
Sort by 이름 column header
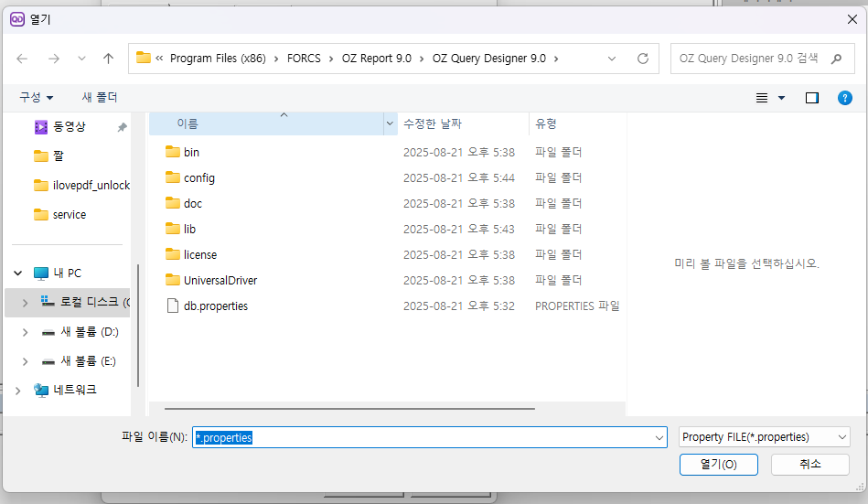click(266, 123)
